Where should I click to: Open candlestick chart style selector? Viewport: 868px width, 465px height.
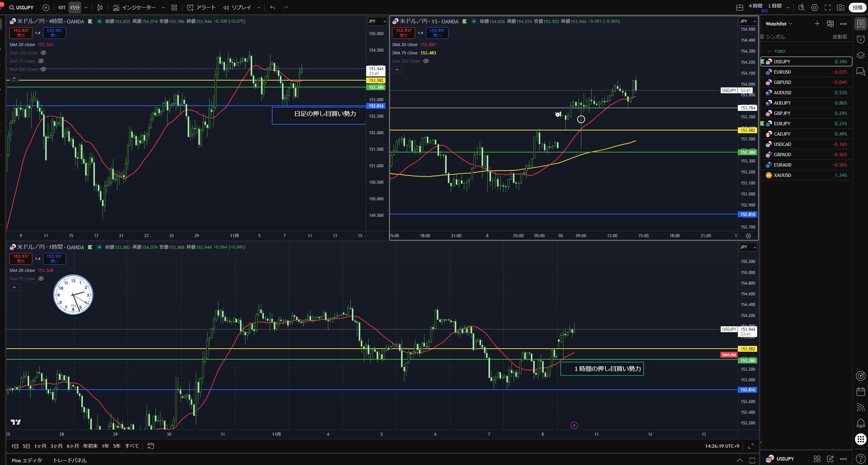pos(100,8)
